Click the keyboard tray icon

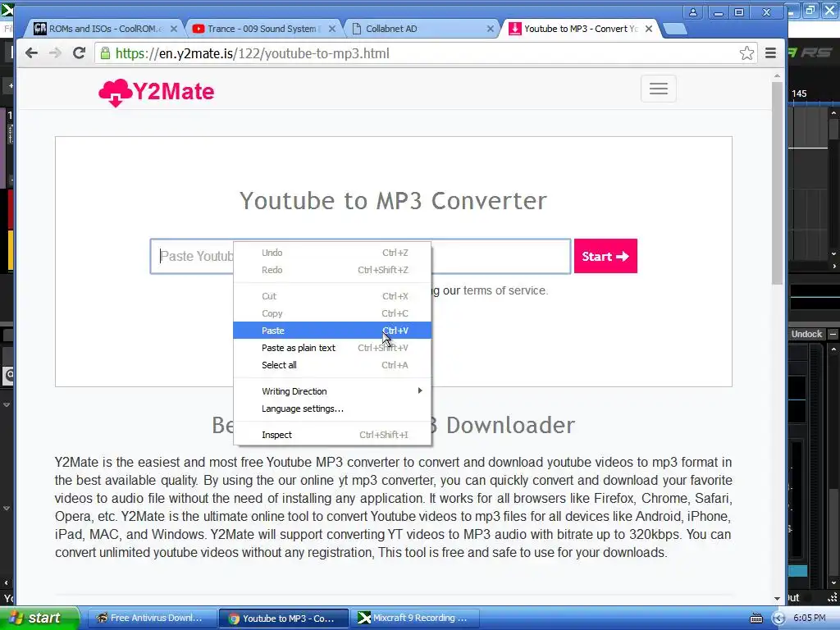[756, 619]
